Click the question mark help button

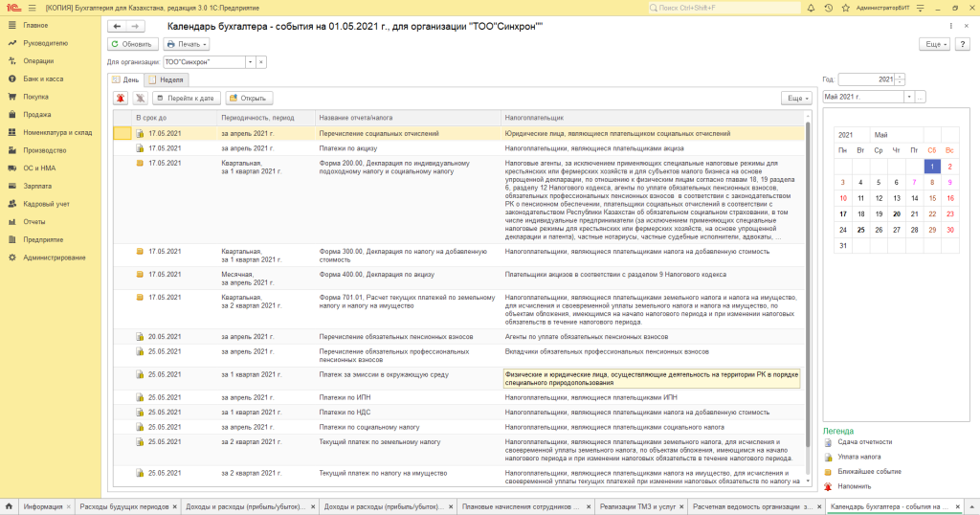pos(964,44)
